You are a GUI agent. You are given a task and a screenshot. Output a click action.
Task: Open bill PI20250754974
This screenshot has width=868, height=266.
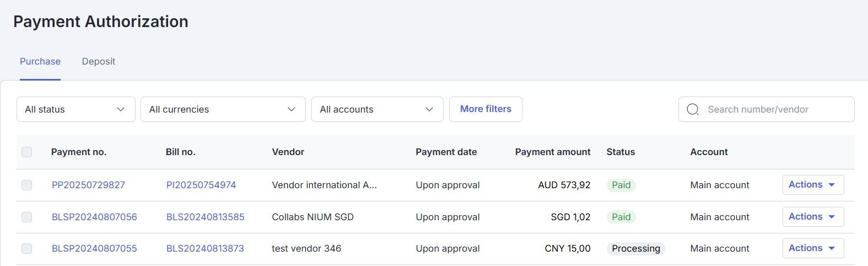pos(201,185)
